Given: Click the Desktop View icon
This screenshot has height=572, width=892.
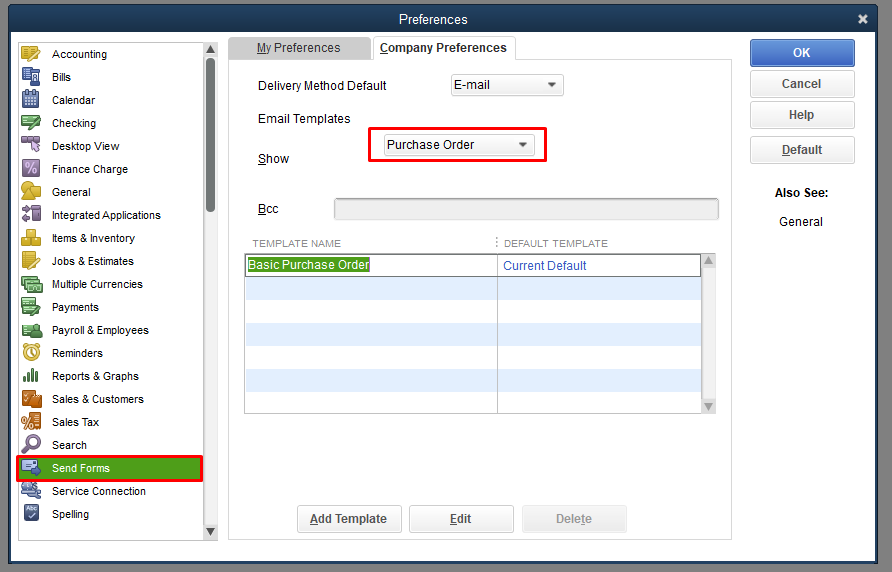Looking at the screenshot, I should pos(31,145).
